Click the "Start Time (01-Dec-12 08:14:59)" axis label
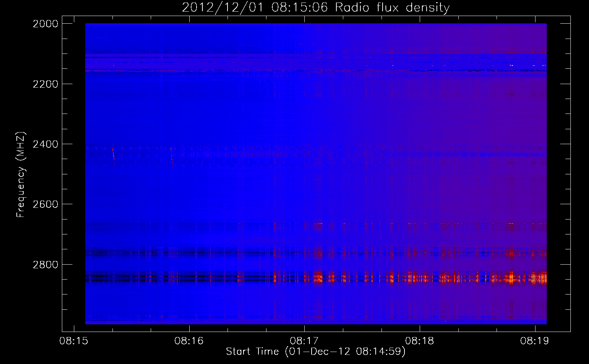This screenshot has height=364, width=589. [316, 352]
